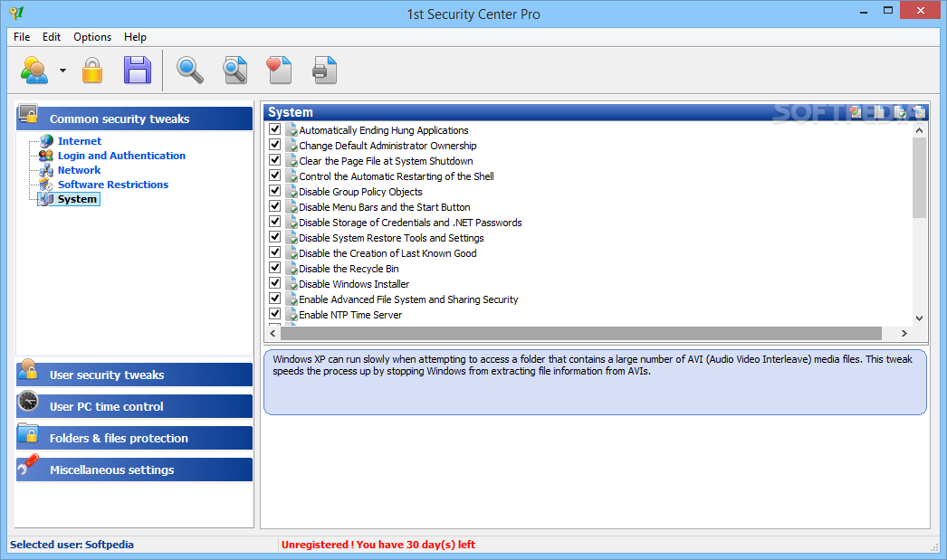Expand the User PC time control section
The image size is (947, 560).
[x=134, y=407]
